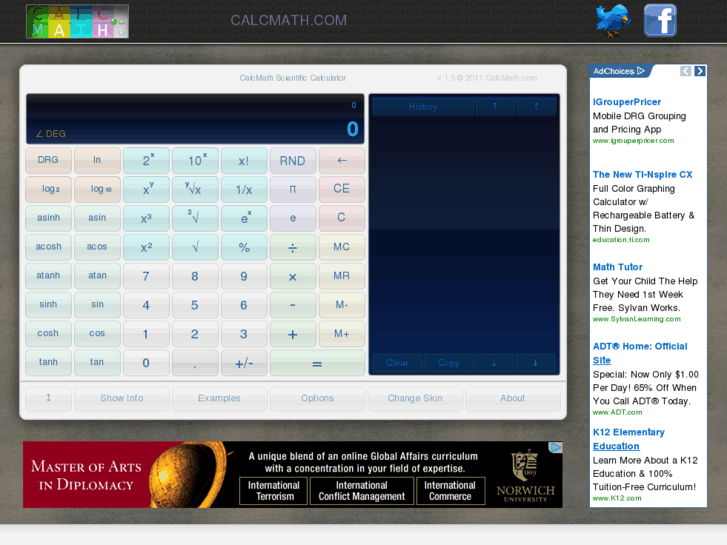This screenshot has width=727, height=545.
Task: Click the y-th root of x key
Action: tap(195, 189)
